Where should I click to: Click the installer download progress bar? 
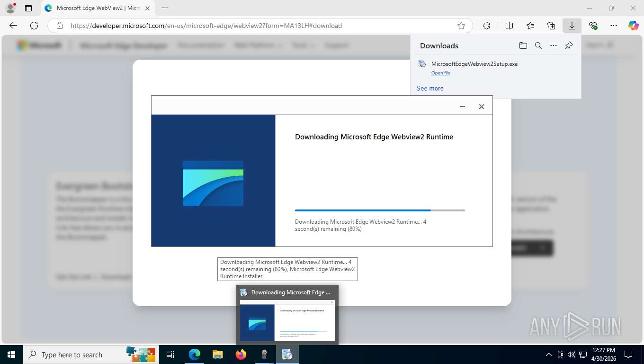coord(380,210)
